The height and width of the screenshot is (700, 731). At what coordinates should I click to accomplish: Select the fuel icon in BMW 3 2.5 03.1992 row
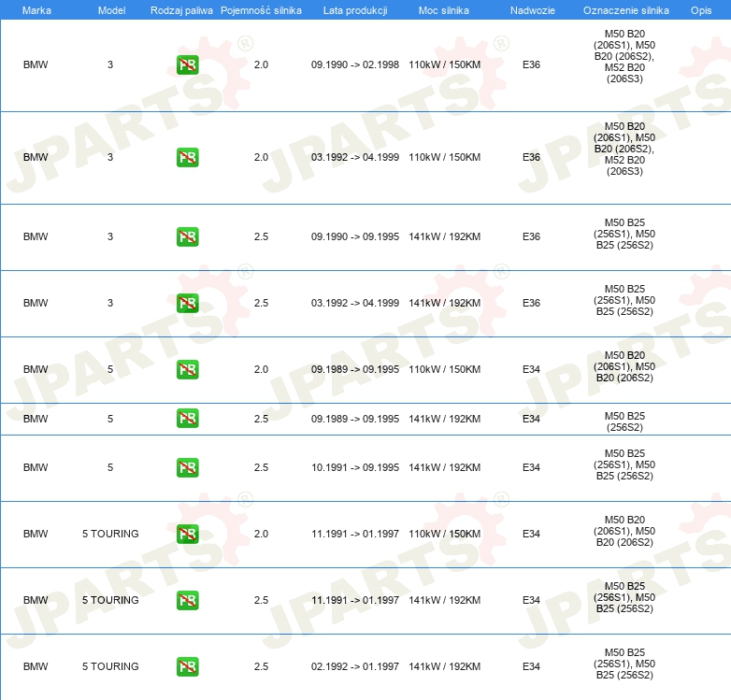187,303
